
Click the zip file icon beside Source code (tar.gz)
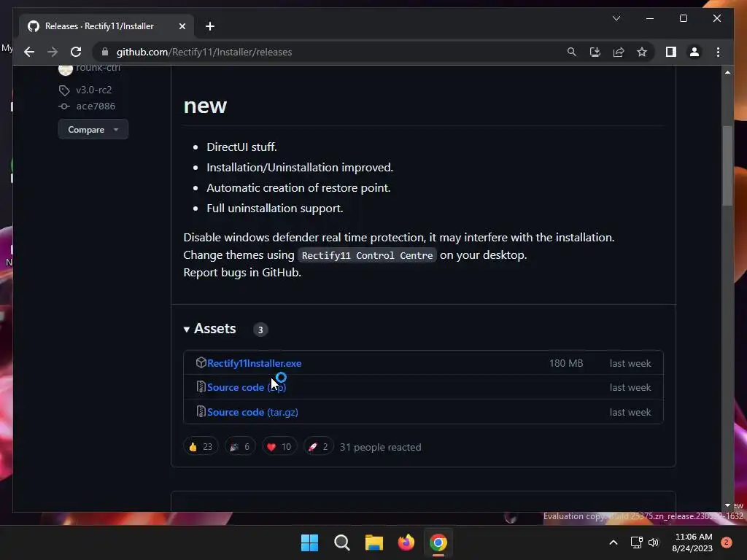tap(201, 411)
